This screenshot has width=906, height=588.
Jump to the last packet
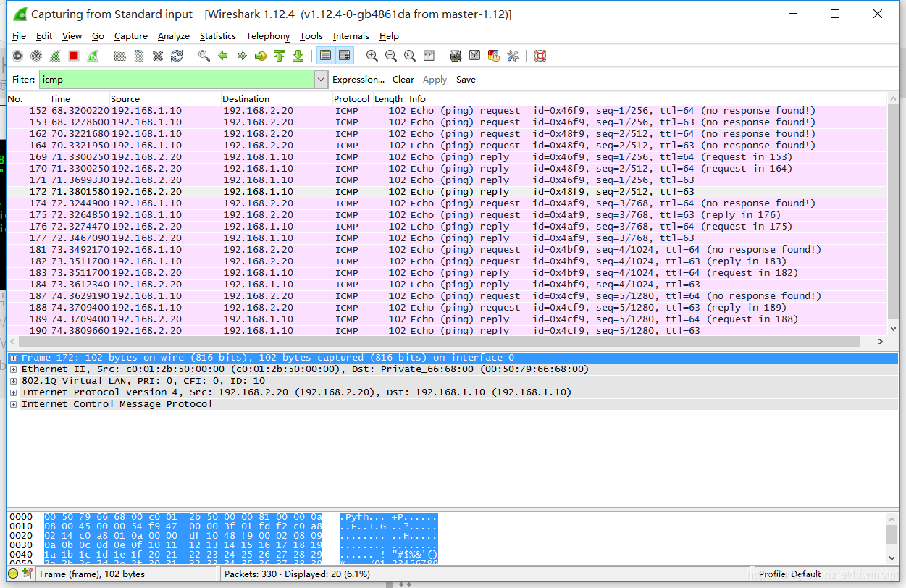(x=298, y=56)
